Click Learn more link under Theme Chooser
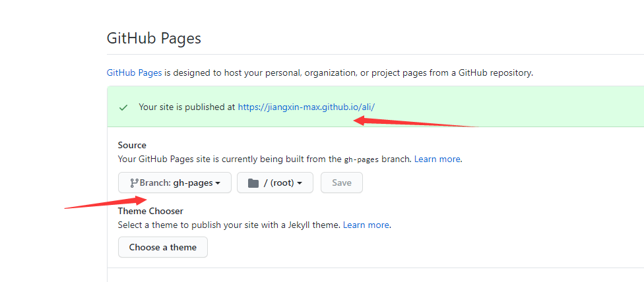Viewport: 644px width, 282px height. (x=366, y=225)
